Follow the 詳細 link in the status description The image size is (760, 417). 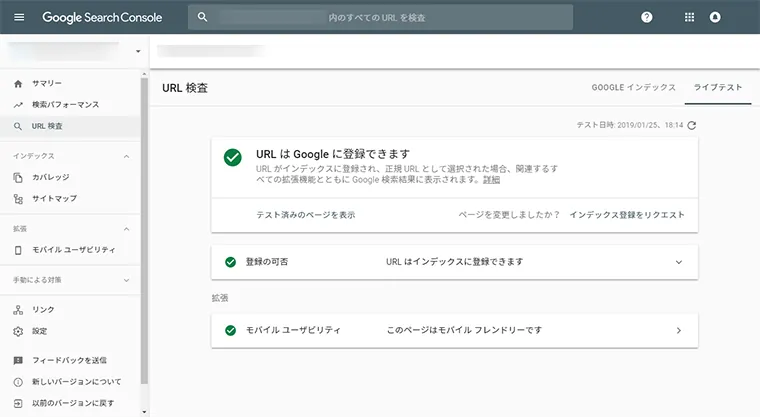491,180
